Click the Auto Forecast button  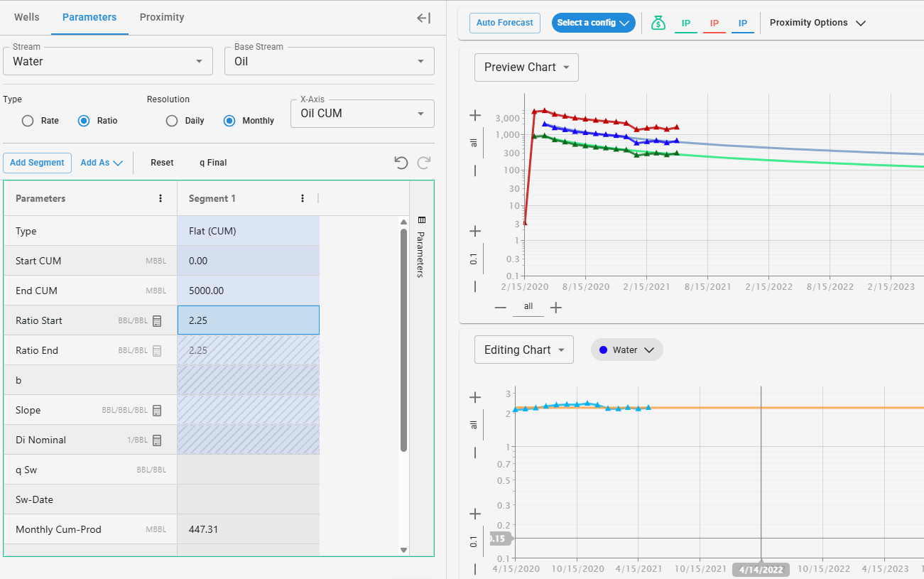click(504, 23)
